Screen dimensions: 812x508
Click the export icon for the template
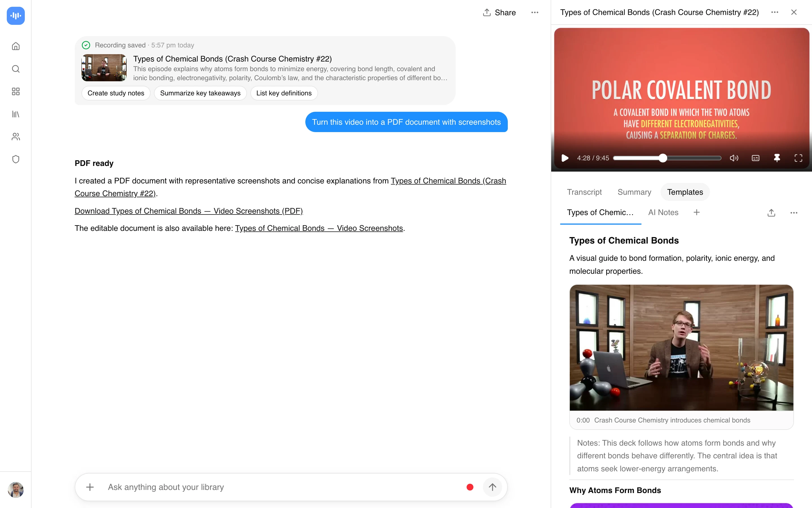[x=771, y=213]
